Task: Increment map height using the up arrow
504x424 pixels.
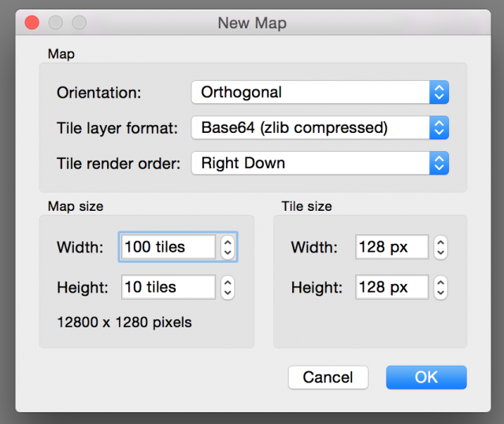Action: coord(228,282)
